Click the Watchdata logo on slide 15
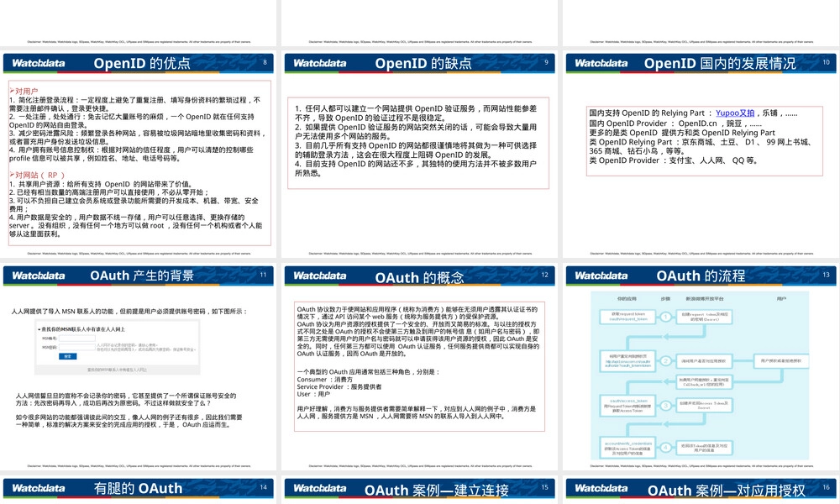This screenshot has height=504, width=840. 320,489
